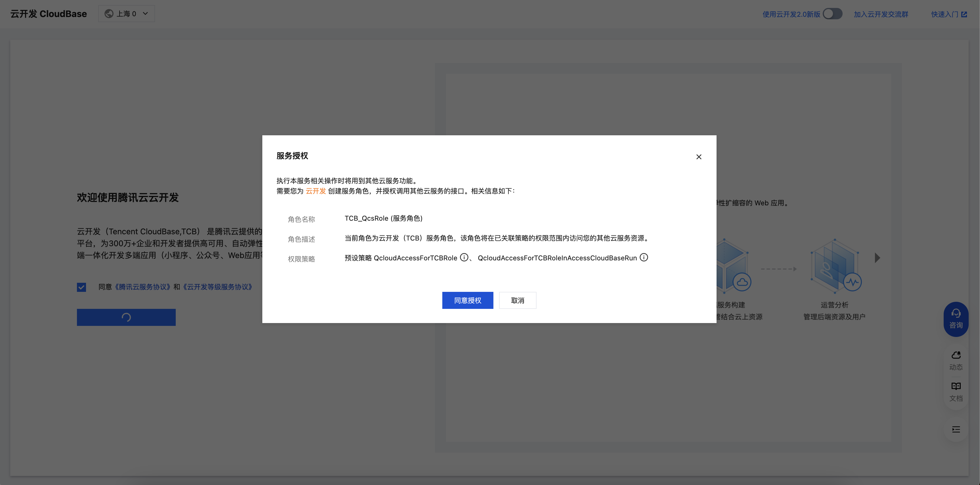This screenshot has height=485, width=980.
Task: View info icon beside QcloudAccessForTCBRole policy
Action: [x=464, y=257]
